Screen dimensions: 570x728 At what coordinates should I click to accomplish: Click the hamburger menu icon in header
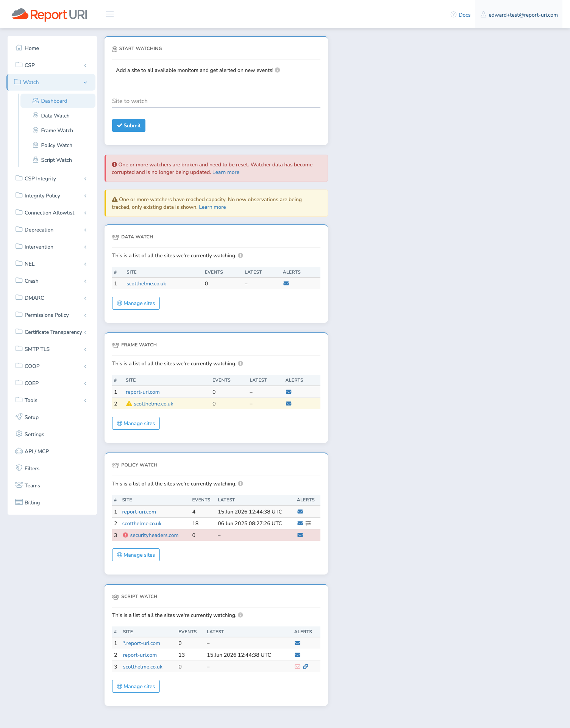point(110,14)
